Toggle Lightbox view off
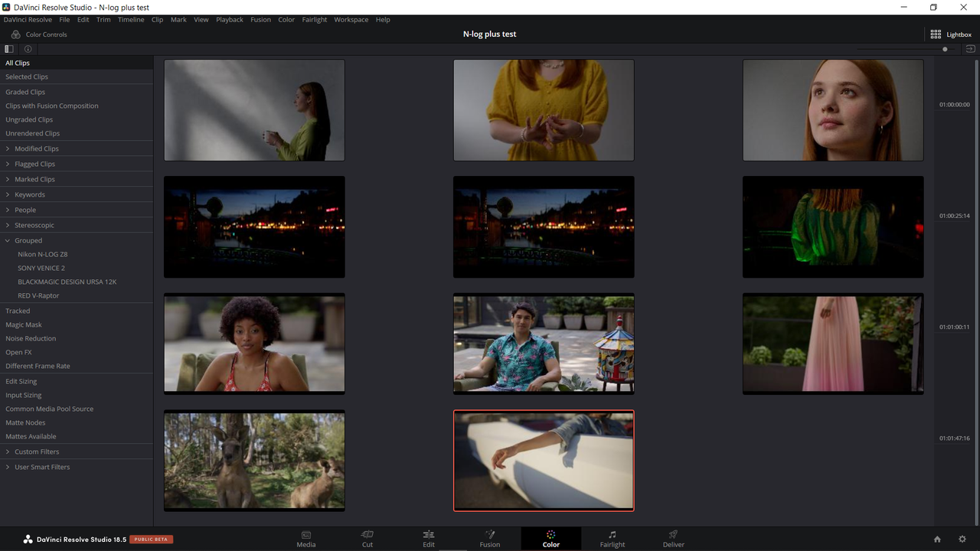Screen dimensions: 980x551 coord(951,34)
